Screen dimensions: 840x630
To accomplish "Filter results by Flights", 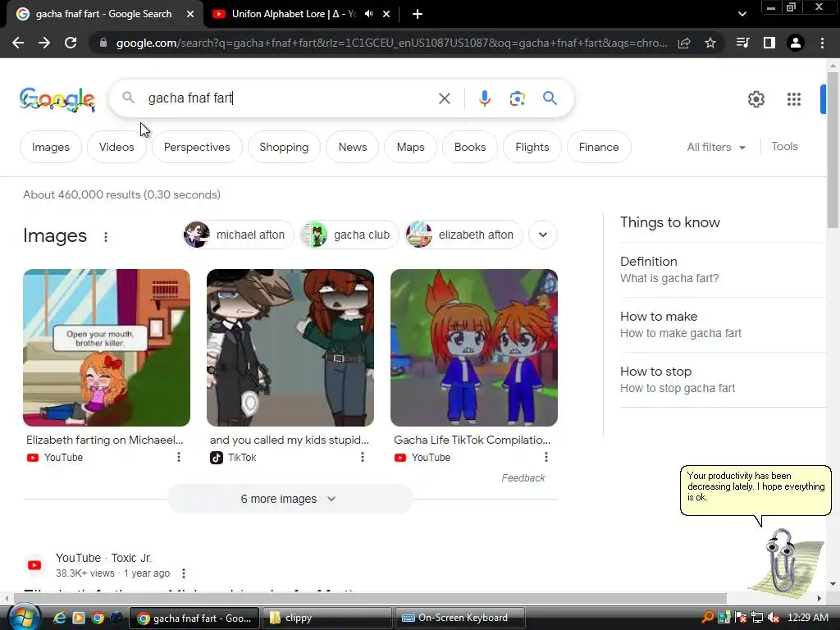I will (x=532, y=147).
